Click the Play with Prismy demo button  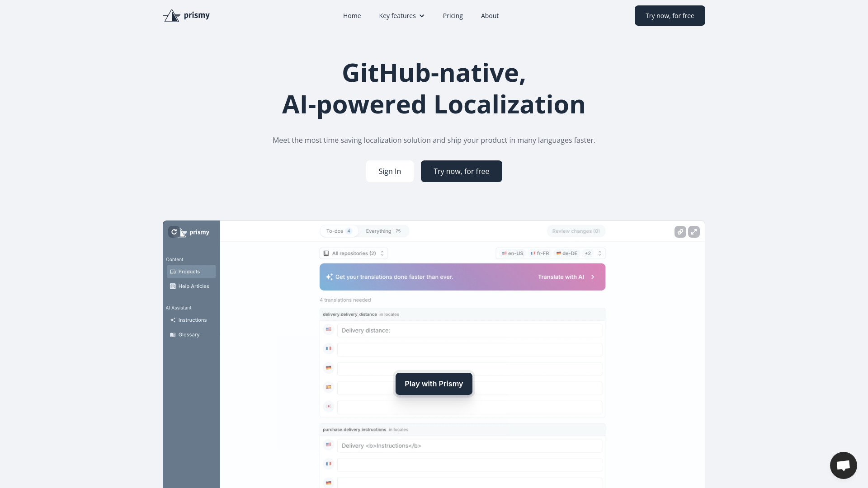click(434, 384)
